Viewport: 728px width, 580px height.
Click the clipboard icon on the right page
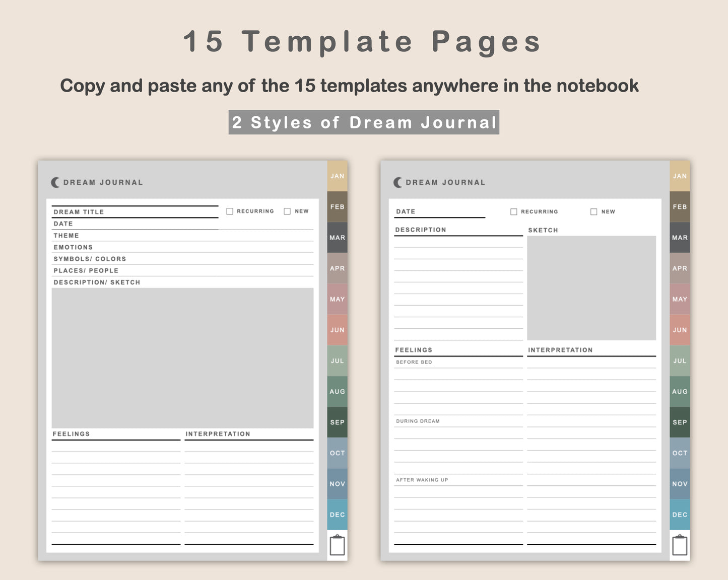click(x=680, y=545)
